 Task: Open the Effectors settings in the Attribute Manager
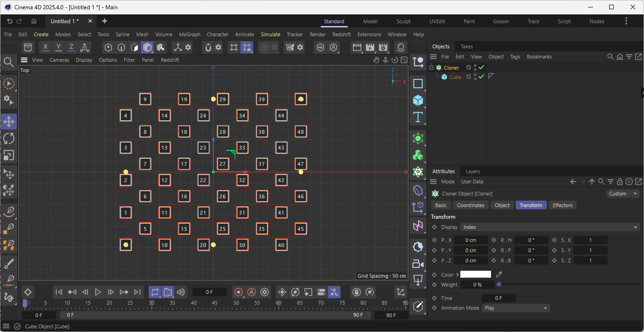click(x=562, y=205)
